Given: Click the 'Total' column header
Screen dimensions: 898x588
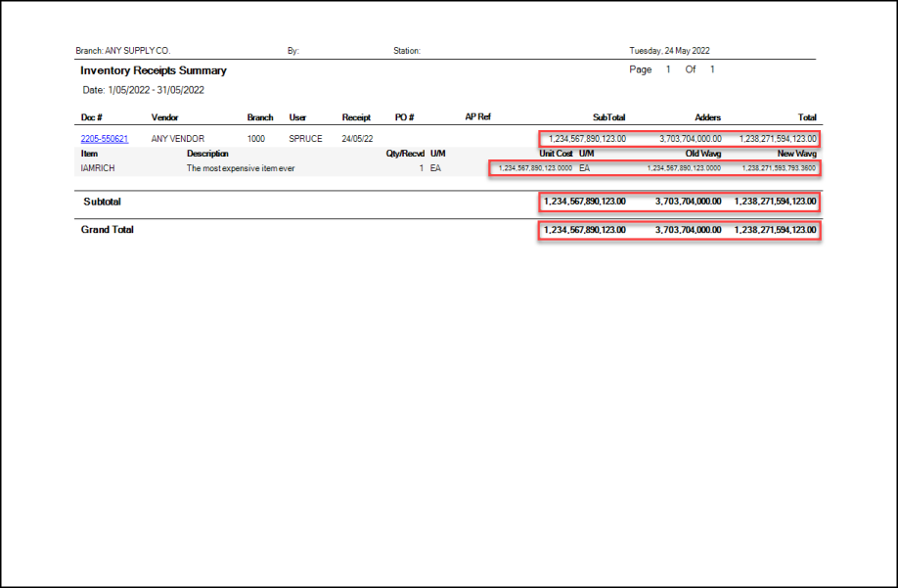Looking at the screenshot, I should (807, 117).
